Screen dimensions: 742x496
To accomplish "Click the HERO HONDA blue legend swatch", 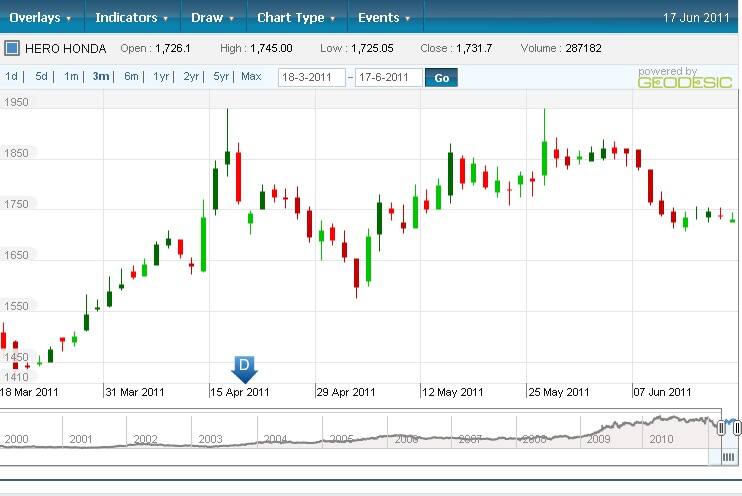I will click(12, 48).
